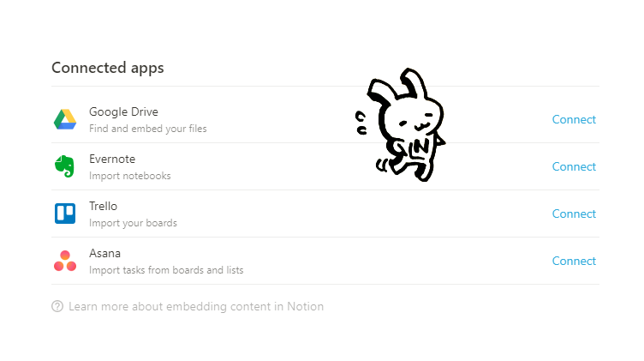Connect the Evernote app
This screenshot has height=361, width=644.
pyautogui.click(x=574, y=166)
